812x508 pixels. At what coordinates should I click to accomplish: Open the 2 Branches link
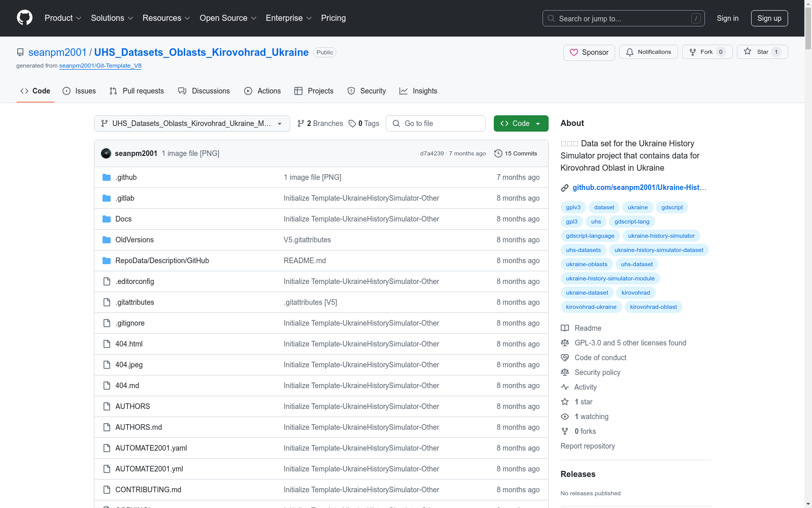(x=320, y=123)
